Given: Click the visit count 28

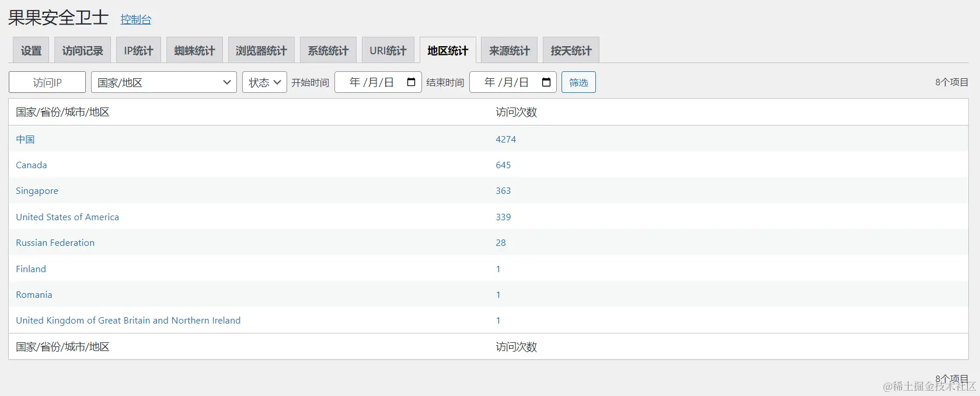Looking at the screenshot, I should click(501, 243).
